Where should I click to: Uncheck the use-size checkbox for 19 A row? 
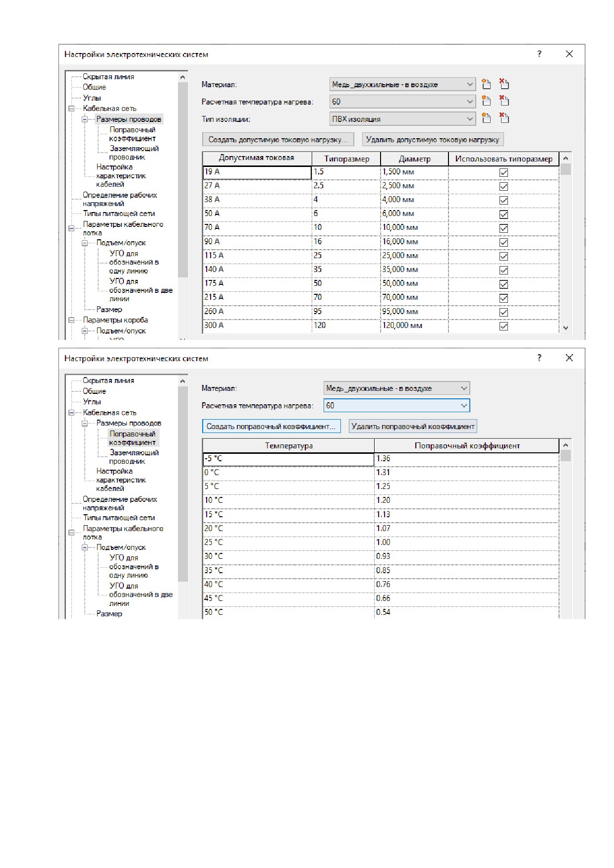tap(503, 172)
